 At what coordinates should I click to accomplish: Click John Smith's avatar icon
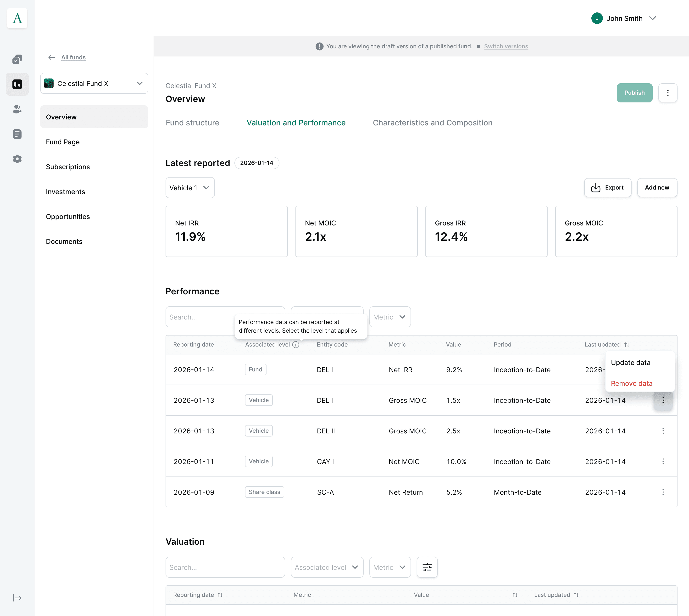pos(597,18)
